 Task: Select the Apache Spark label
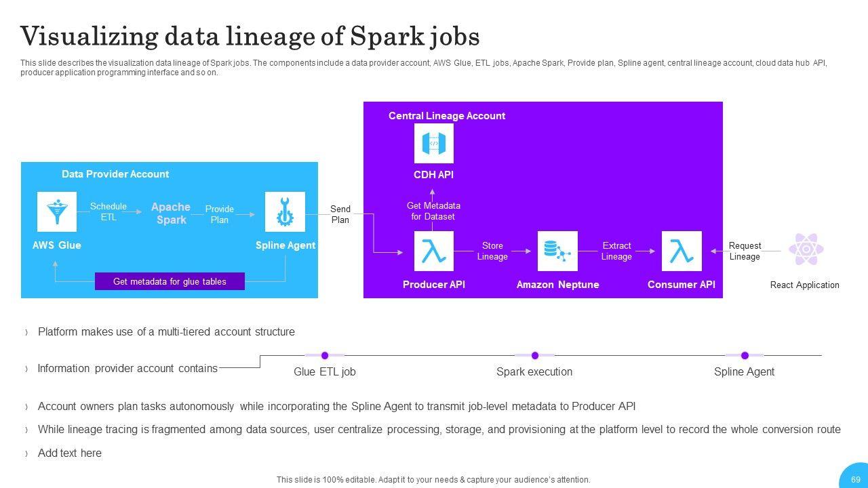(x=171, y=213)
